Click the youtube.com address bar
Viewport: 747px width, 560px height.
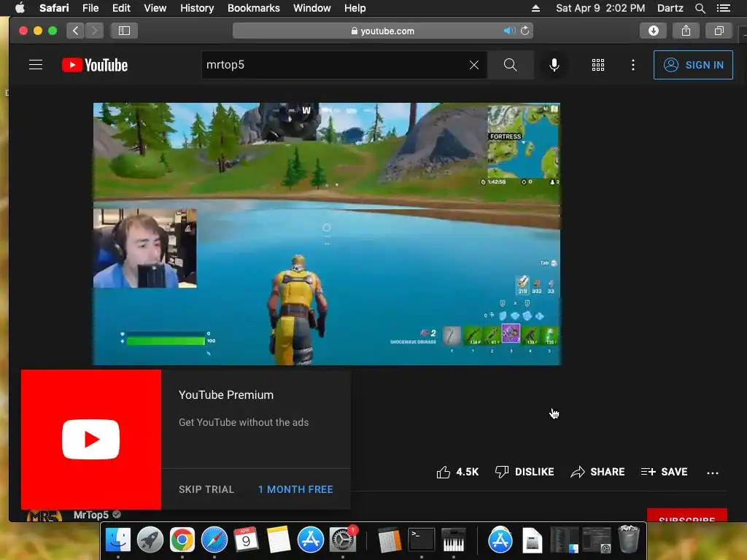(x=382, y=31)
